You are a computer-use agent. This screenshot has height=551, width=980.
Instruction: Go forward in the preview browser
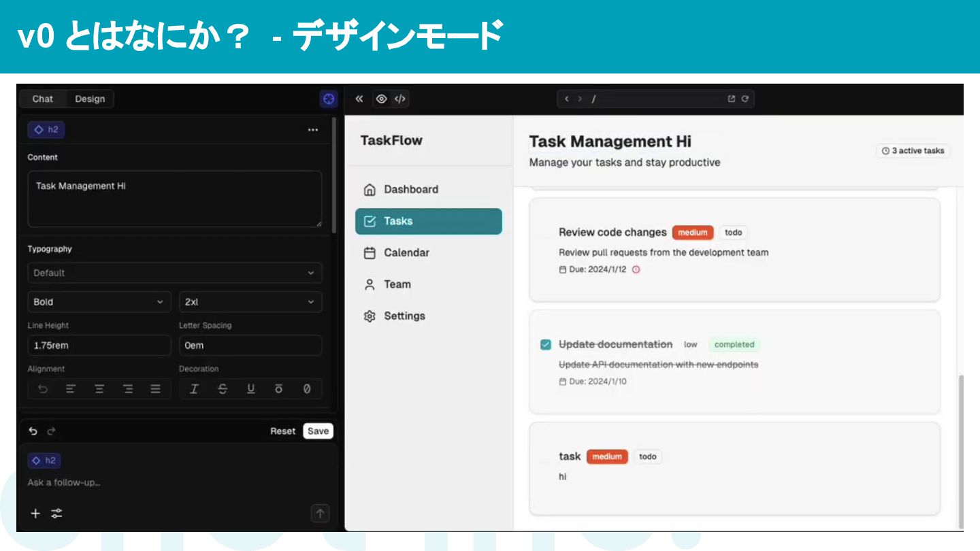[580, 99]
